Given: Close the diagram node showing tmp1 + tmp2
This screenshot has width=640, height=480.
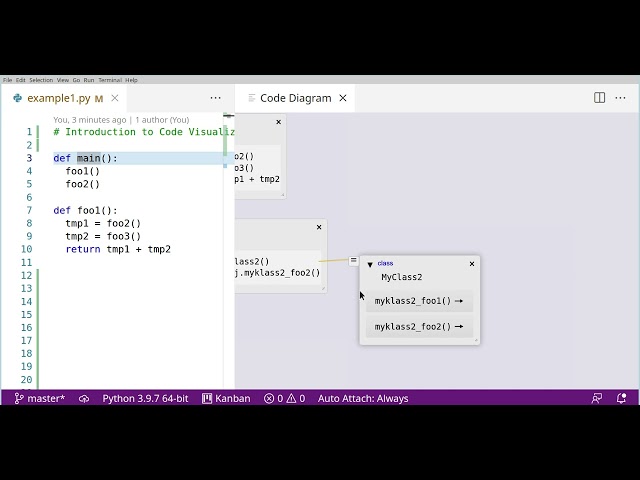Looking at the screenshot, I should point(278,122).
